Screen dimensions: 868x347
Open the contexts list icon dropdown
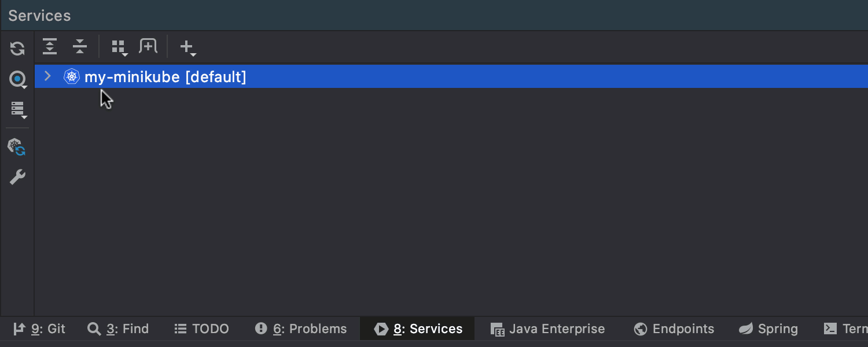point(18,110)
